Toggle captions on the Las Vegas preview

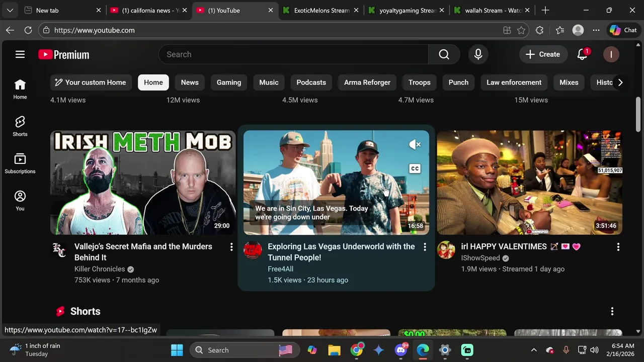415,168
